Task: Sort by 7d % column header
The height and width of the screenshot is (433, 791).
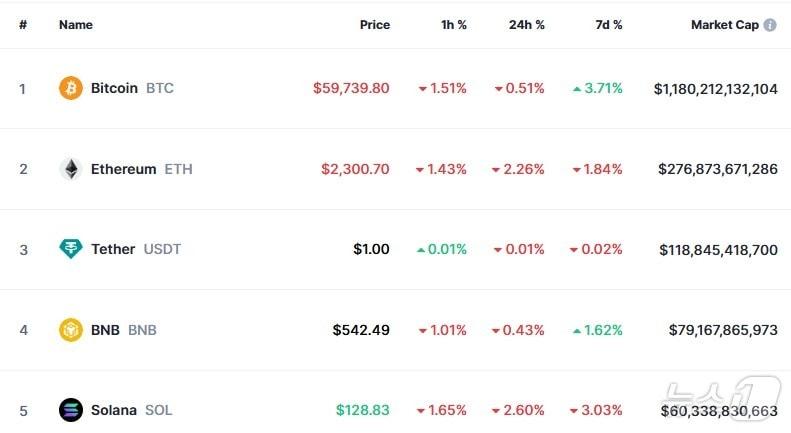Action: (x=607, y=25)
